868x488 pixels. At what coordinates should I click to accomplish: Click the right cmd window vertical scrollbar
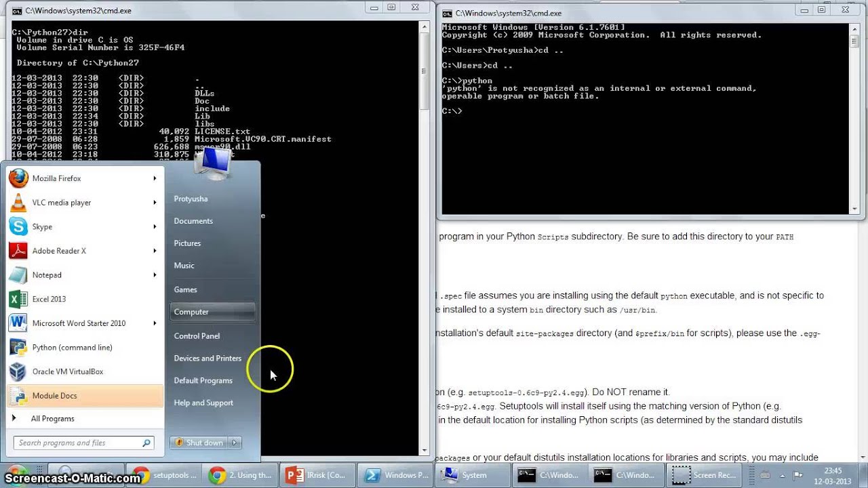[x=854, y=119]
